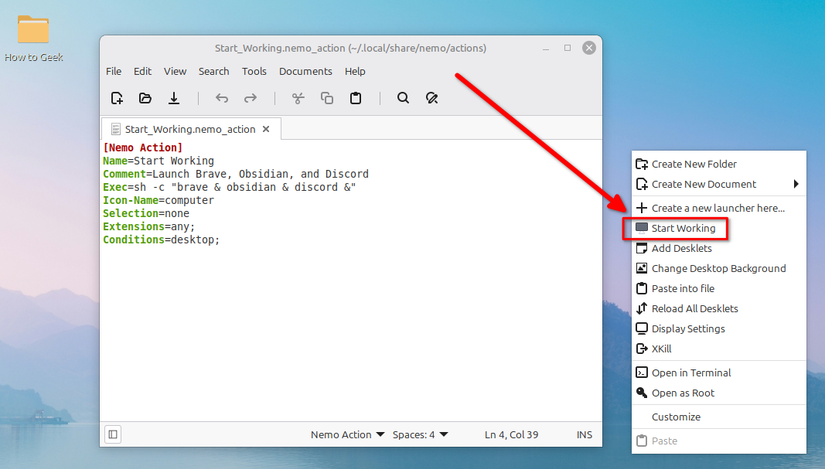Open the Search menu
The image size is (825, 469).
pos(214,71)
